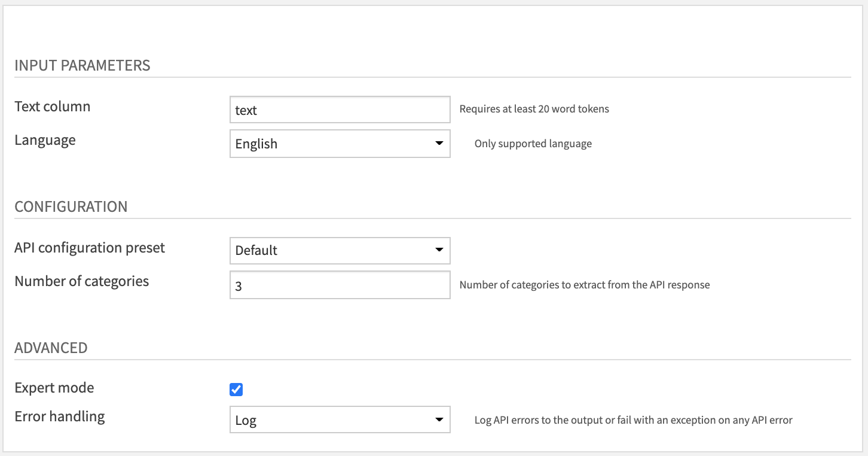This screenshot has height=456, width=868.
Task: Open the Error handling dropdown
Action: click(340, 419)
